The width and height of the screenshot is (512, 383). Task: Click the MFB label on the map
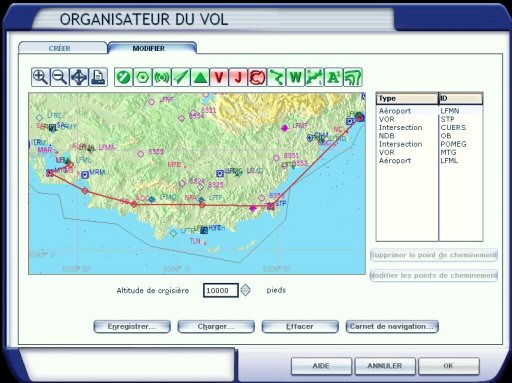click(x=174, y=164)
